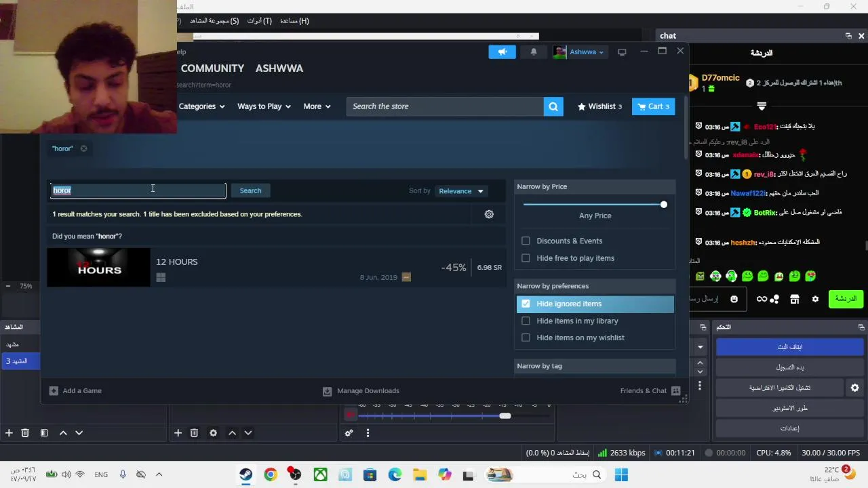Image resolution: width=868 pixels, height=488 pixels.
Task: Open ASHWWA profile tab
Action: click(x=279, y=68)
